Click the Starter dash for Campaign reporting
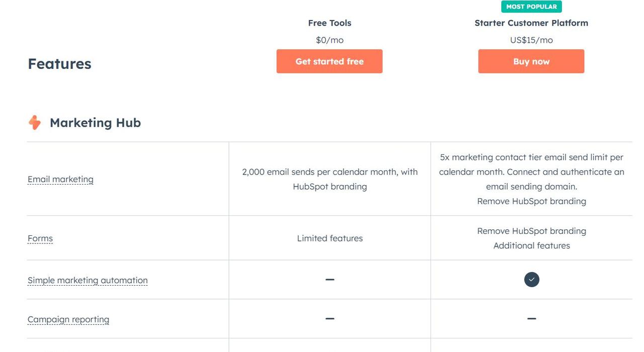 click(531, 319)
